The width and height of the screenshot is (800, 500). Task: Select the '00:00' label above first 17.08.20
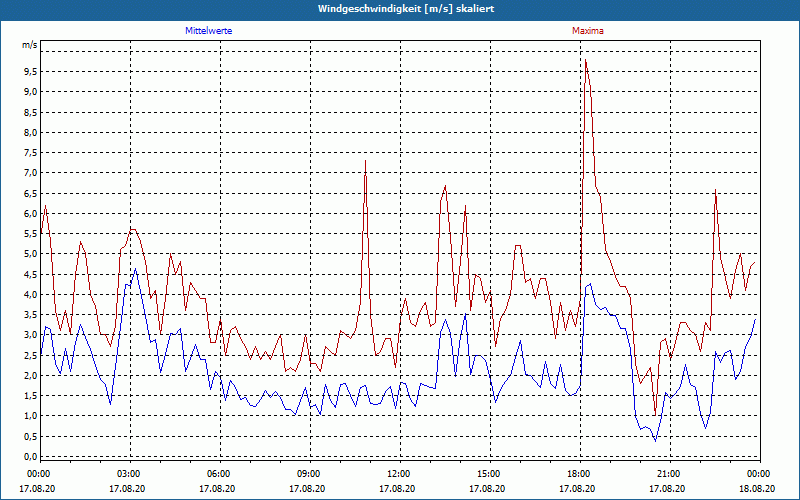(37, 474)
